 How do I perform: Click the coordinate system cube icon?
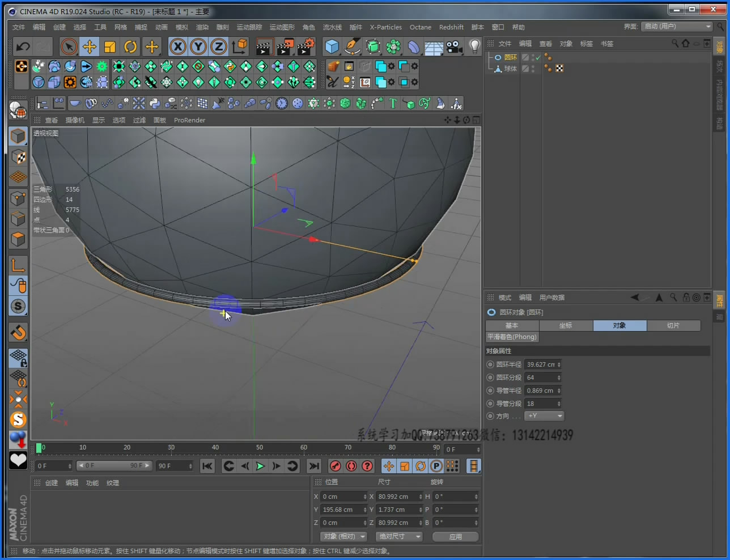(240, 46)
